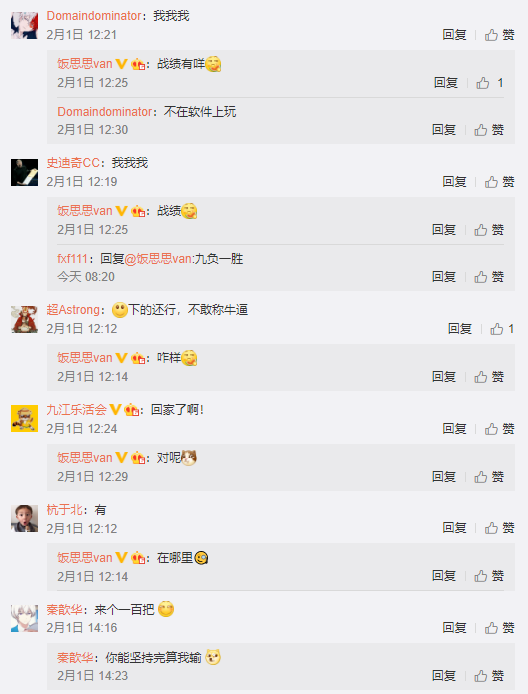Open 史迪奇CC's profile avatar

(x=24, y=172)
